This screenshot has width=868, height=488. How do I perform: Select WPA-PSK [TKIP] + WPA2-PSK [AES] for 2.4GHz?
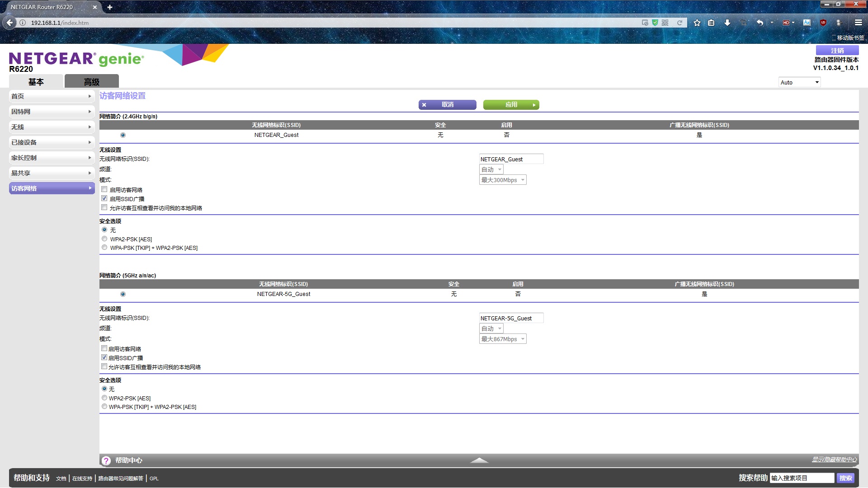[x=104, y=247]
